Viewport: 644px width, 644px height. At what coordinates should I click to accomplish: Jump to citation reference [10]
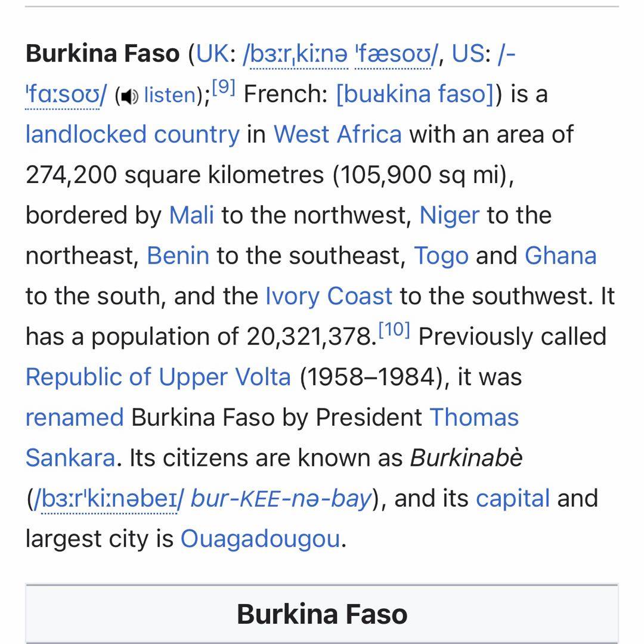394,330
